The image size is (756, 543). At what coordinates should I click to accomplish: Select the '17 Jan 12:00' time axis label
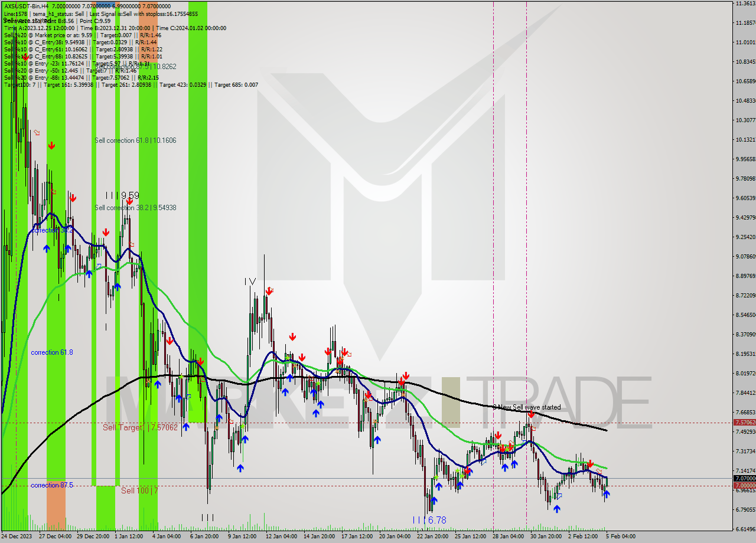[x=357, y=537]
